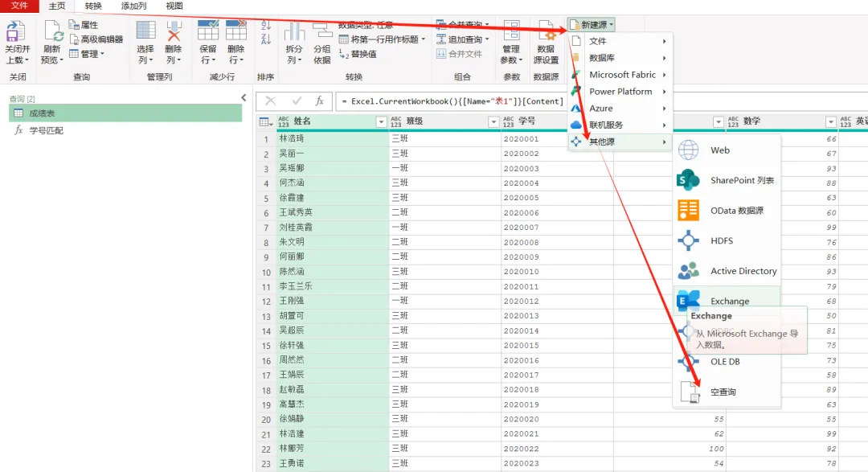
Task: Click the Close & Load (关闭并上载) icon
Action: click(15, 31)
